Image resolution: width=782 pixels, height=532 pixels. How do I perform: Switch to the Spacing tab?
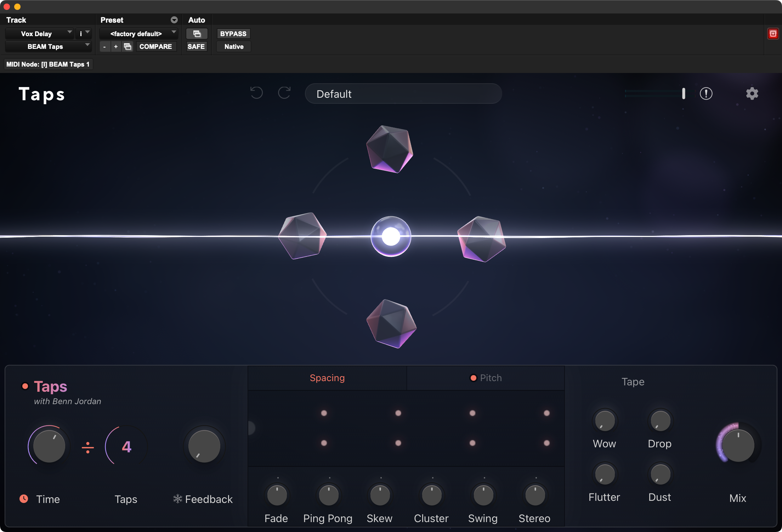click(327, 378)
